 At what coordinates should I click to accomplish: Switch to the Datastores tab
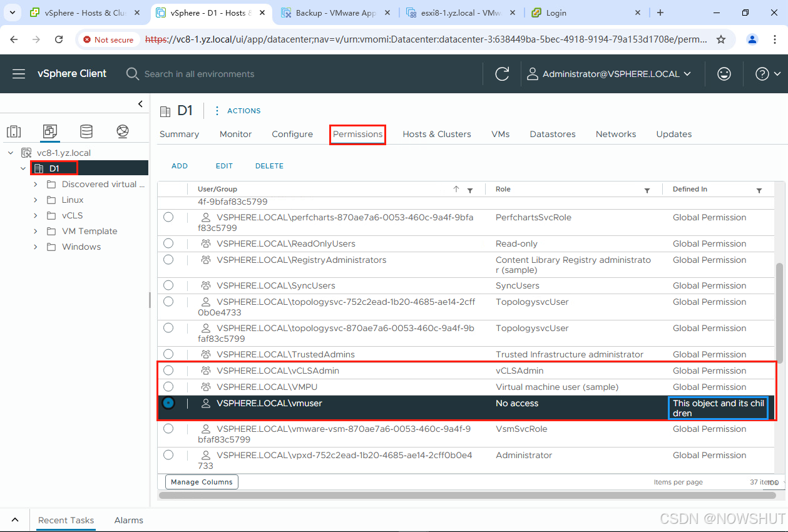click(x=553, y=134)
